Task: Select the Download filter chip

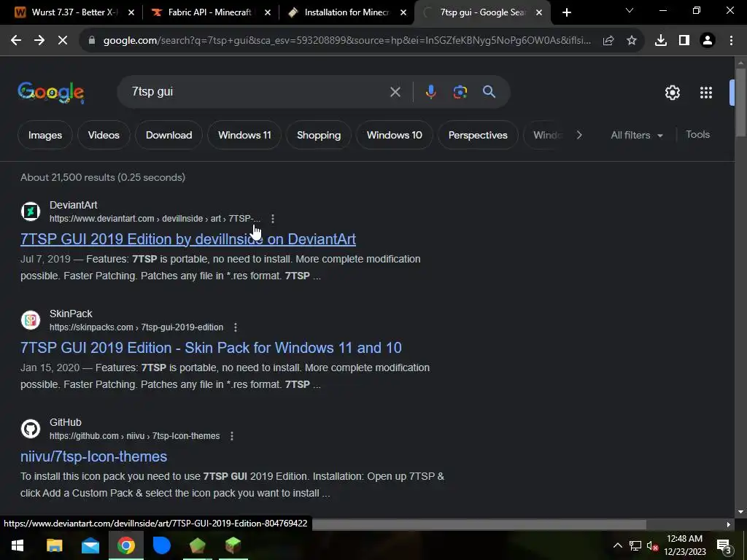Action: 169,135
